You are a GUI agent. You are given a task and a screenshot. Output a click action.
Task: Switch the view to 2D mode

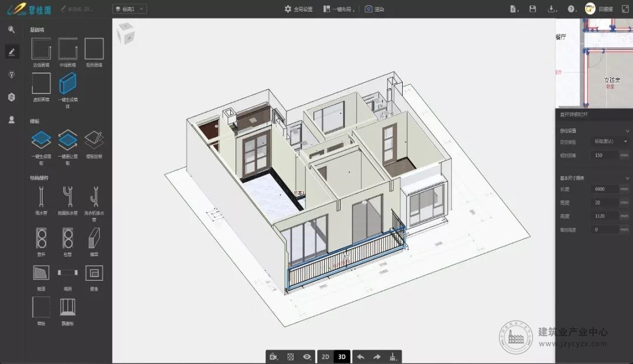coord(325,357)
